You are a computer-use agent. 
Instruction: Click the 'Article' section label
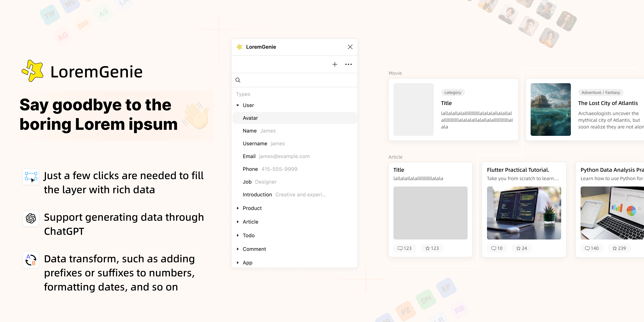pyautogui.click(x=395, y=157)
